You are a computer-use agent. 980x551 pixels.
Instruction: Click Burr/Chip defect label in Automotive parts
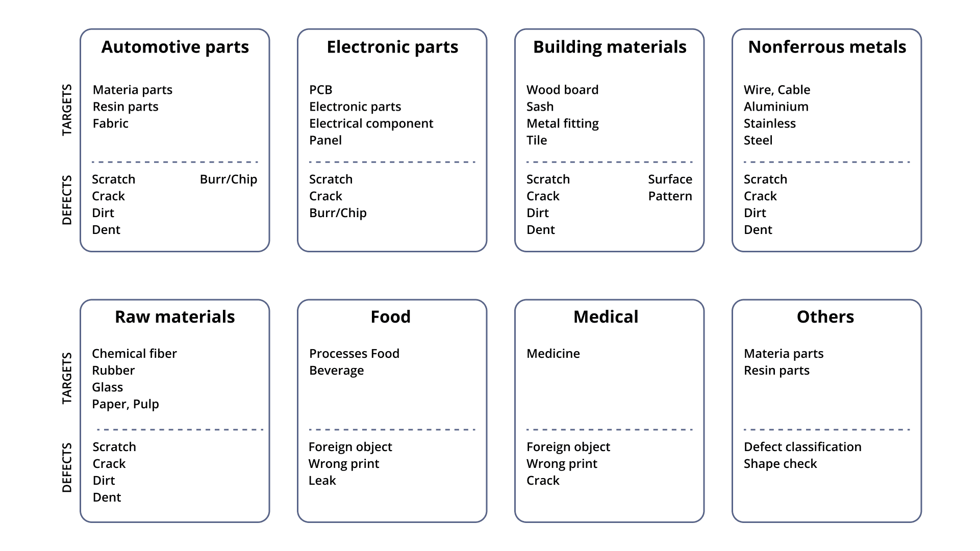pos(228,178)
